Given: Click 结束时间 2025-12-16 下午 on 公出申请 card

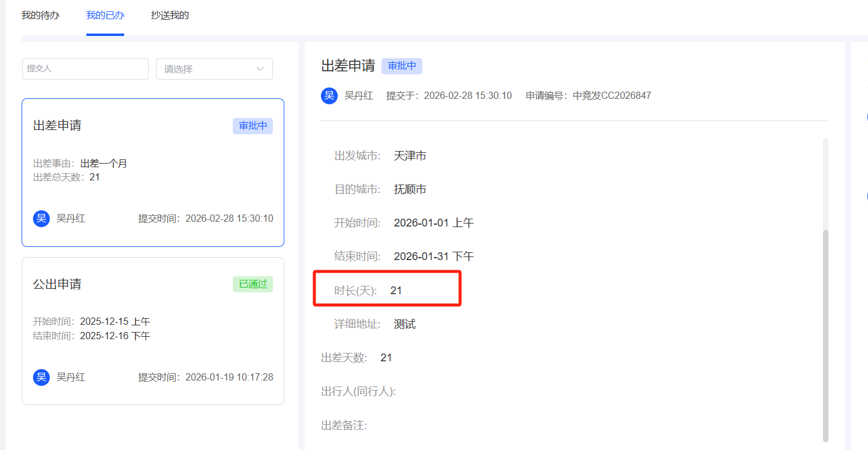Looking at the screenshot, I should [92, 336].
